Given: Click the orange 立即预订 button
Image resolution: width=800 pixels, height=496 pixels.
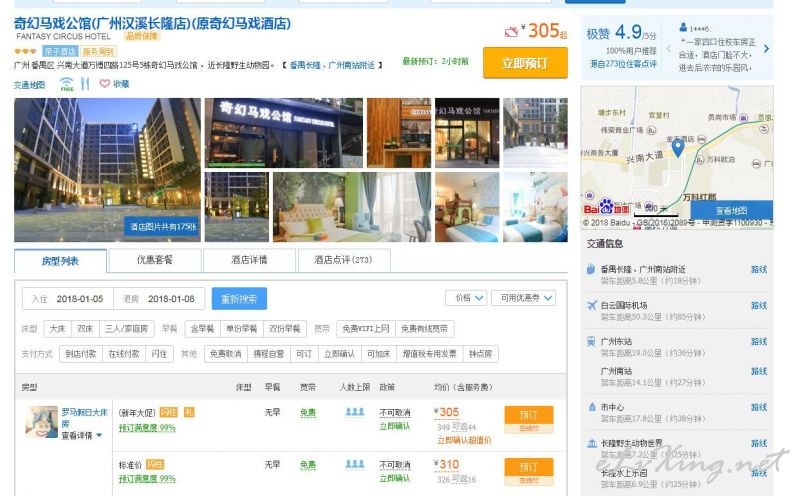Looking at the screenshot, I should point(525,63).
